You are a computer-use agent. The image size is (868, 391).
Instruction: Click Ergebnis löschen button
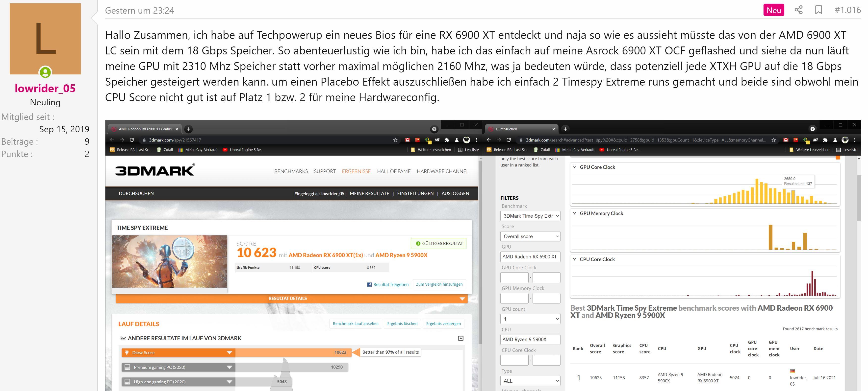tap(402, 324)
